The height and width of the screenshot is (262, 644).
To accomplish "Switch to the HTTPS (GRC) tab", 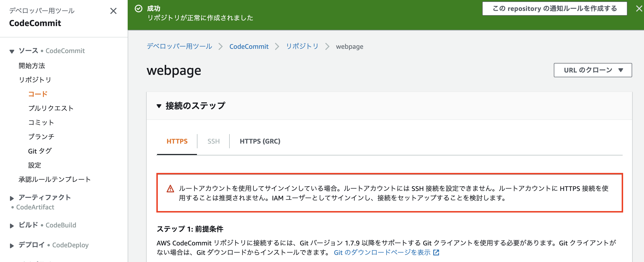I will (x=260, y=141).
